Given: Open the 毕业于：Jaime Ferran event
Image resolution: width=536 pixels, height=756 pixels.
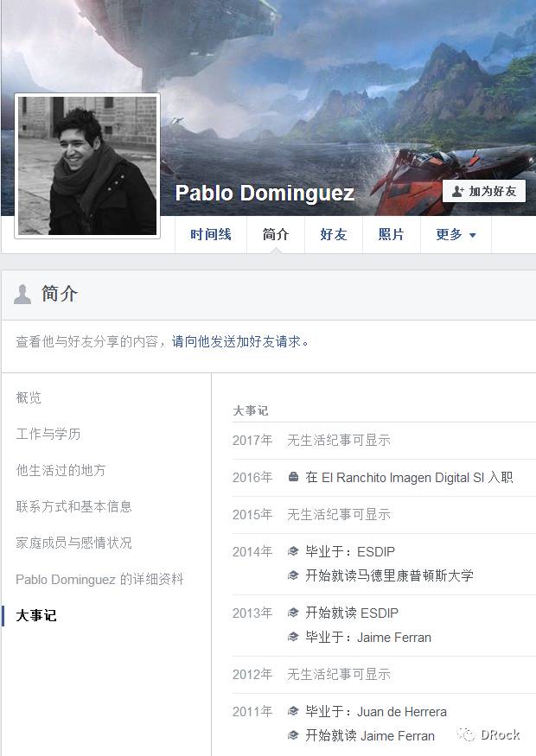Looking at the screenshot, I should pyautogui.click(x=368, y=637).
